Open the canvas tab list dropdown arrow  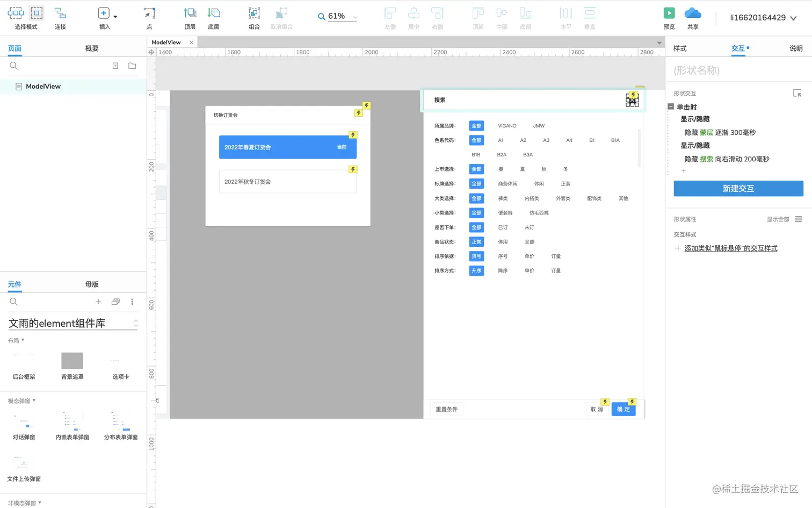[659, 42]
